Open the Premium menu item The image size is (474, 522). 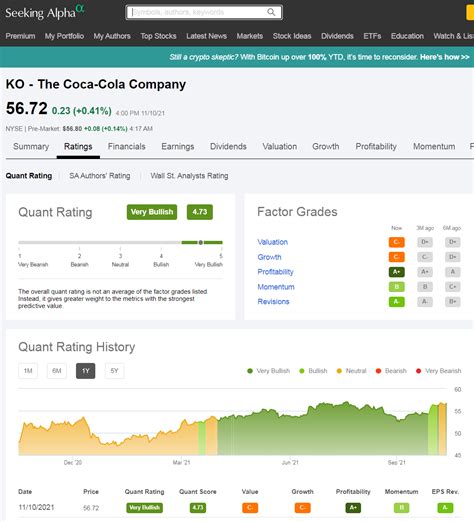(20, 36)
